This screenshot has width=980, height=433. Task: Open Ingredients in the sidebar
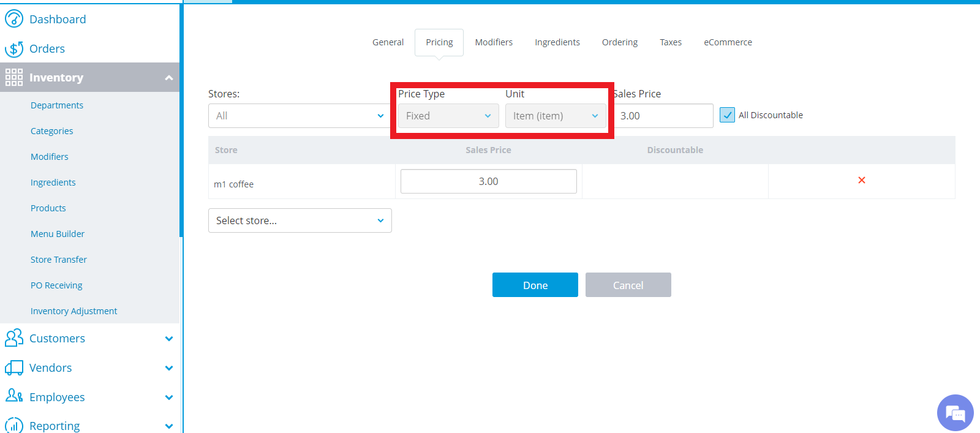click(53, 183)
